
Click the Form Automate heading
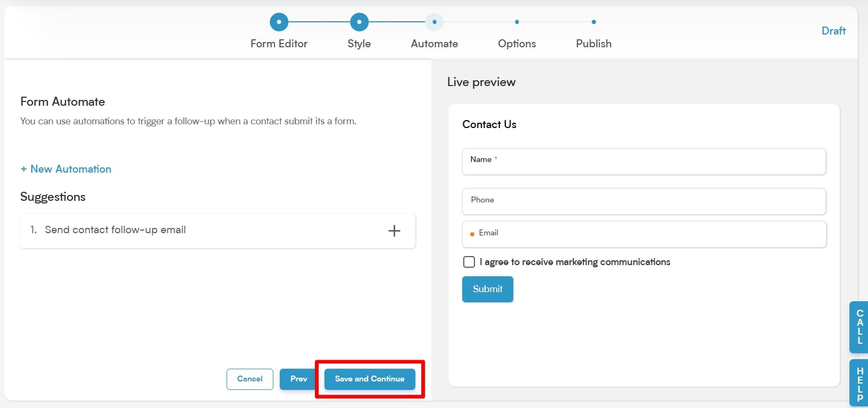click(x=63, y=101)
